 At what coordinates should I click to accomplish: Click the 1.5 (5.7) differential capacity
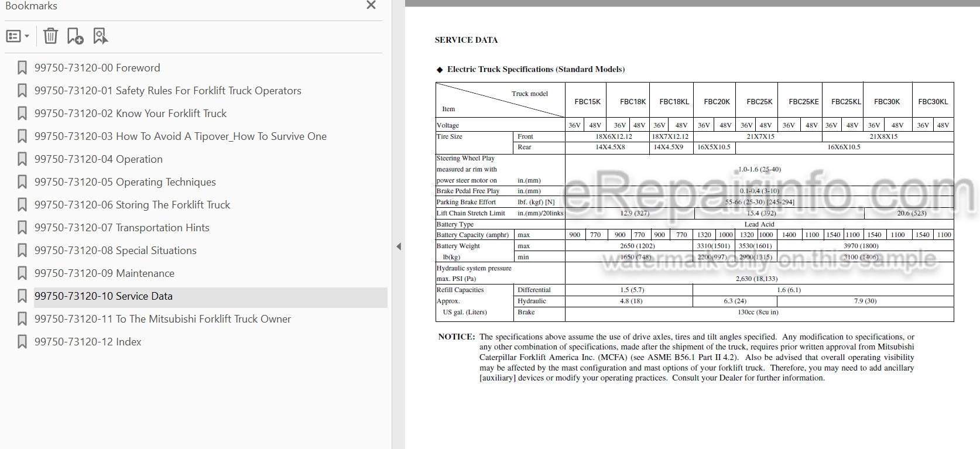tap(632, 290)
